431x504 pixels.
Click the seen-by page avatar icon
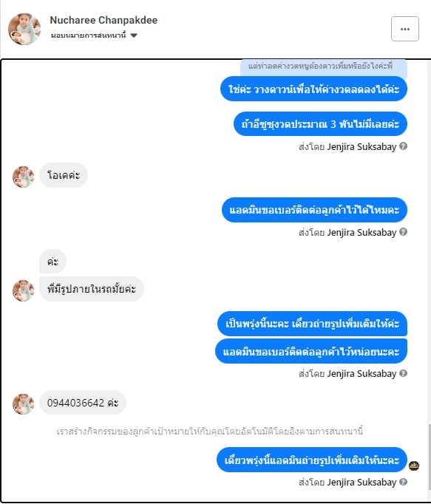414,466
